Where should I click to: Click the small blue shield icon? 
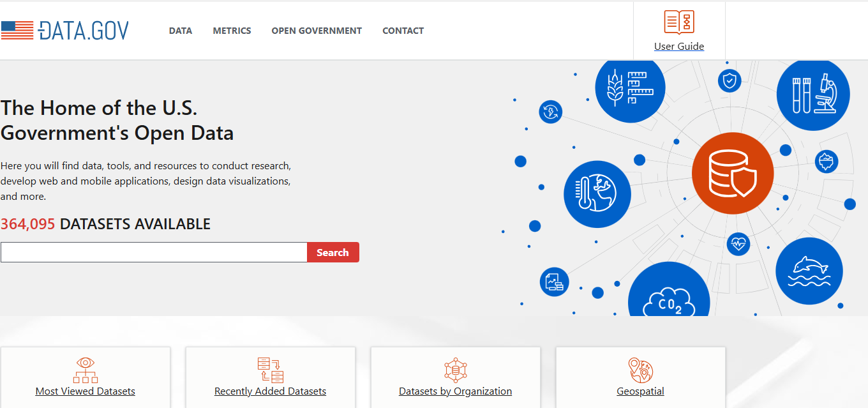[x=730, y=80]
